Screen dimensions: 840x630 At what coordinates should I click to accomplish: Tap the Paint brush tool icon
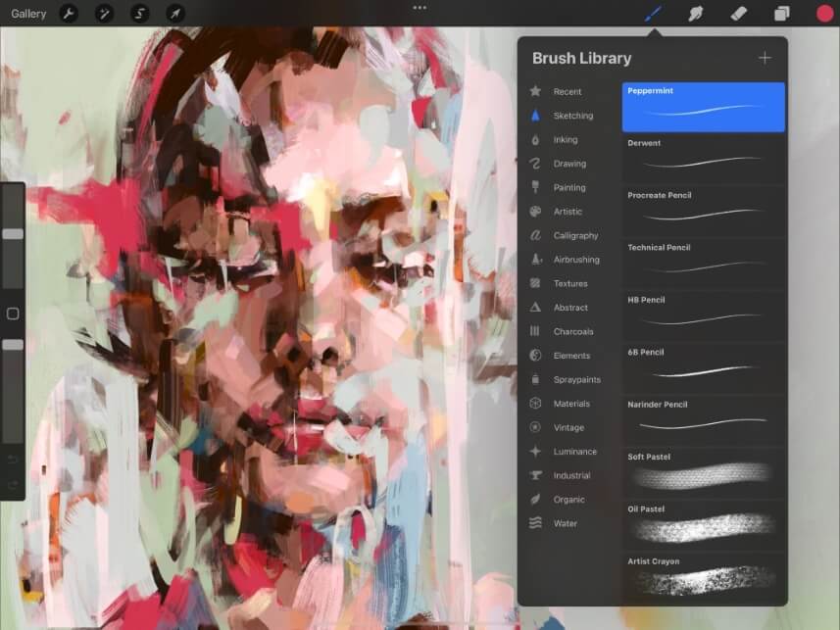[x=653, y=14]
